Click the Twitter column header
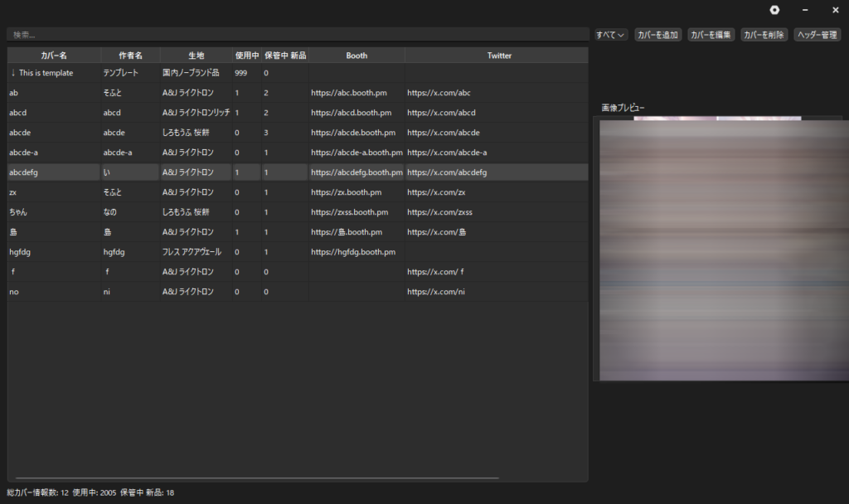 tap(499, 56)
